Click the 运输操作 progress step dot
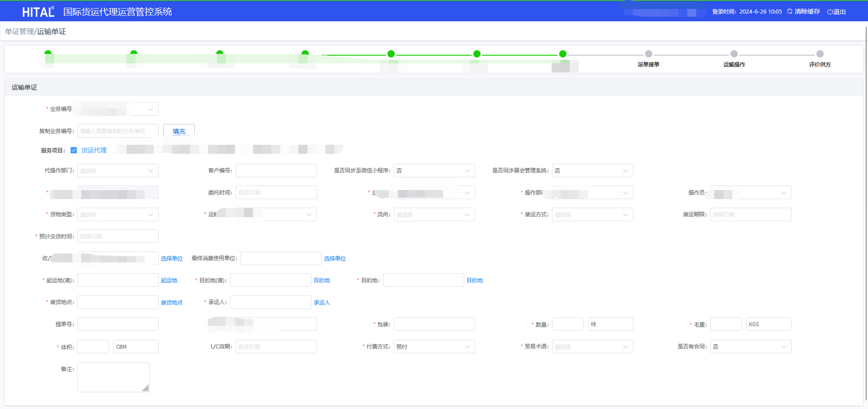Viewport: 868px width, 409px height. 734,54
